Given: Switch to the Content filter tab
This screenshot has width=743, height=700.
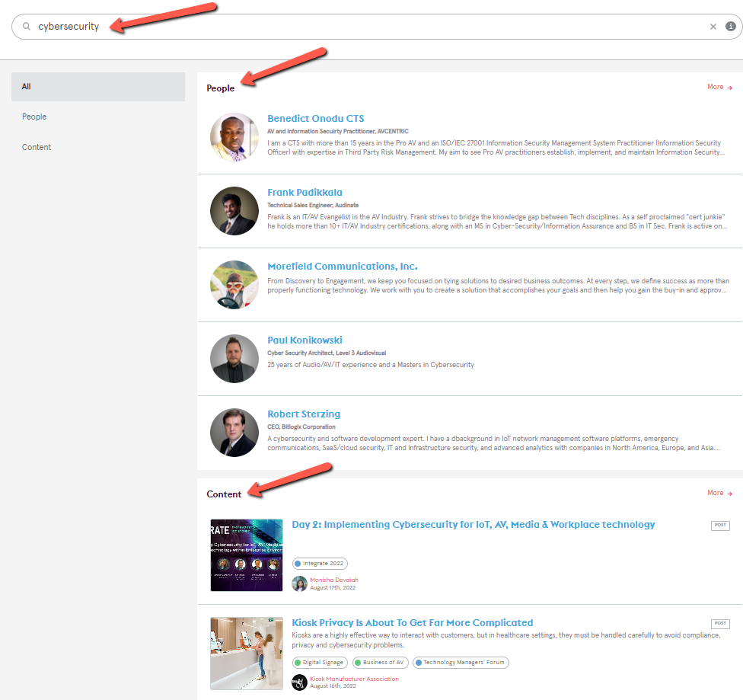Looking at the screenshot, I should pos(37,147).
